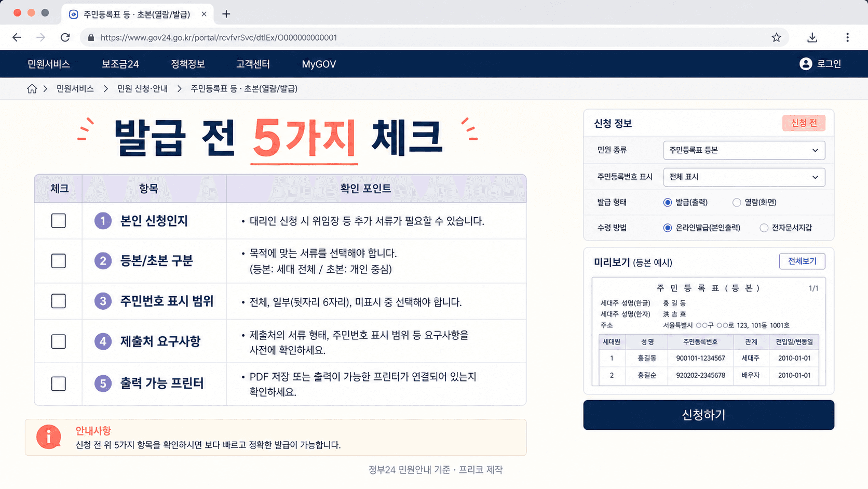The width and height of the screenshot is (868, 489).
Task: Bookmark page with the star icon
Action: point(776,37)
